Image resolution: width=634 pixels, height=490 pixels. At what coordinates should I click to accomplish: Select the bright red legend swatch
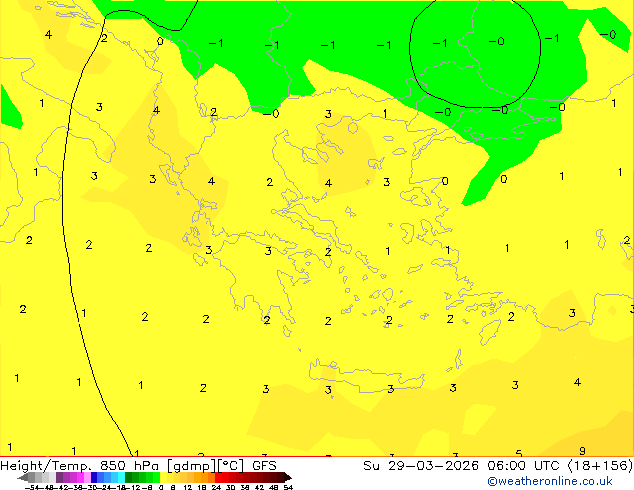pos(218,477)
